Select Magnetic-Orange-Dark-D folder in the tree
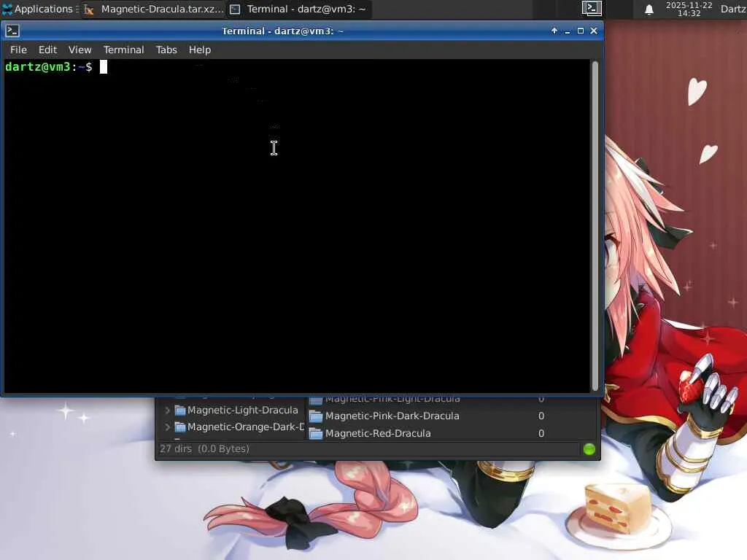This screenshot has height=560, width=747. [245, 427]
